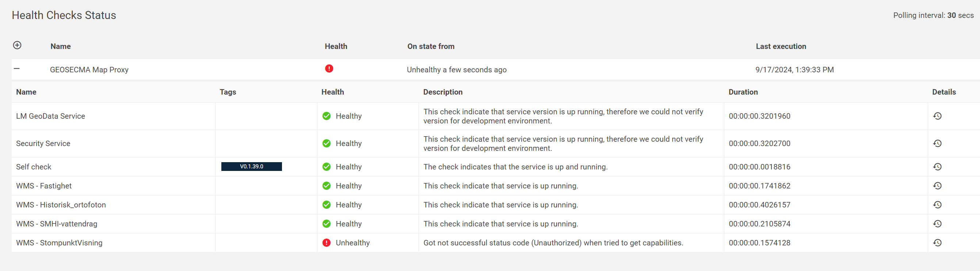Select the GEOSECMA Map Proxy name

(89, 70)
